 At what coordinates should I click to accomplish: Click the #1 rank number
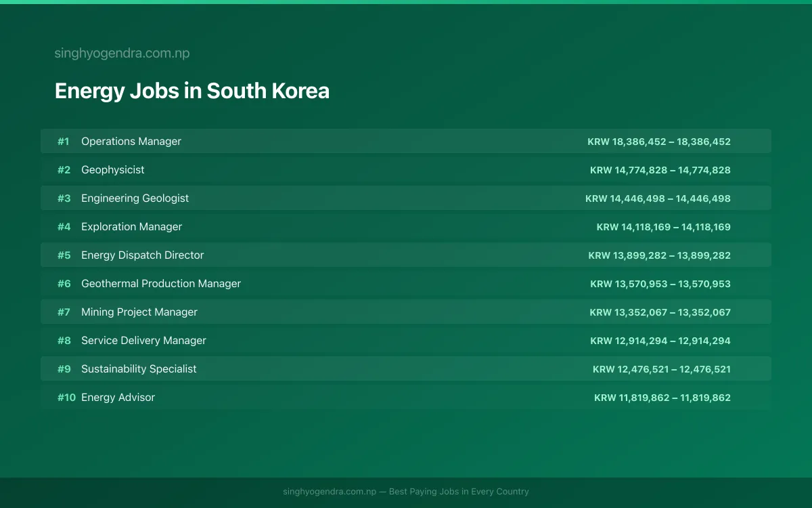[x=64, y=142]
